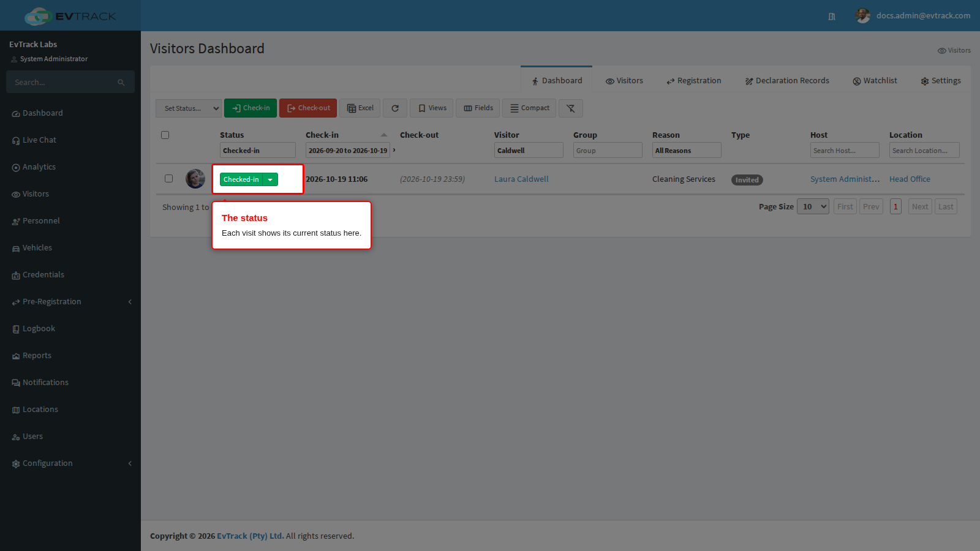The height and width of the screenshot is (551, 980).
Task: Open the Page Size dropdown
Action: (813, 207)
